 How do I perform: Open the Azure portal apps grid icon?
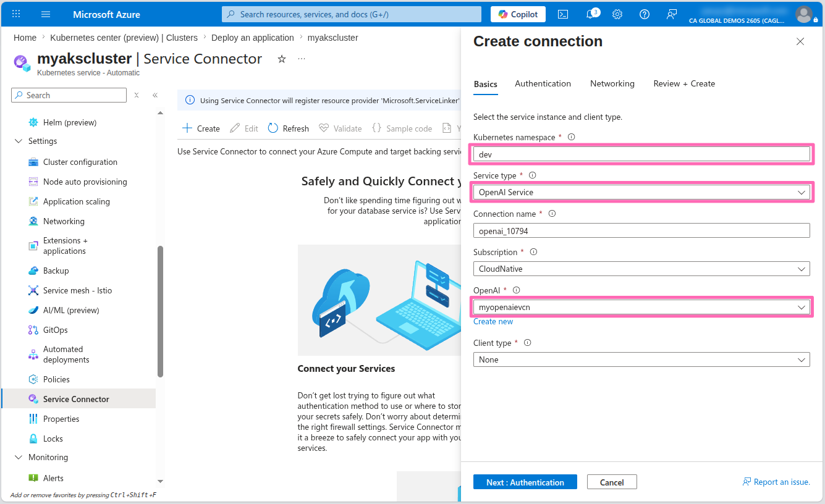coord(16,14)
